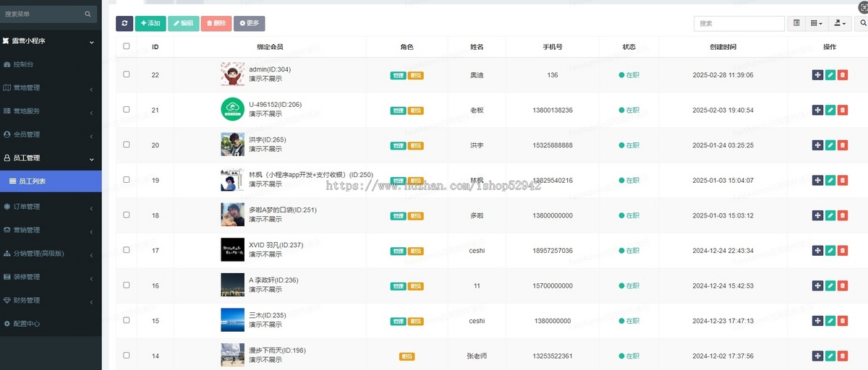Select the row checkbox for ID 15
The width and height of the screenshot is (868, 370).
[127, 320]
